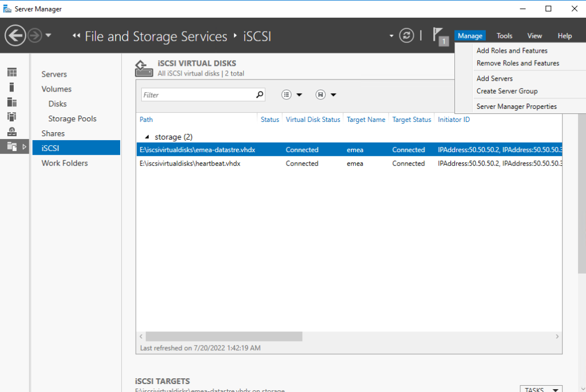This screenshot has height=392, width=586.
Task: Click Server Manager Properties
Action: click(x=516, y=106)
